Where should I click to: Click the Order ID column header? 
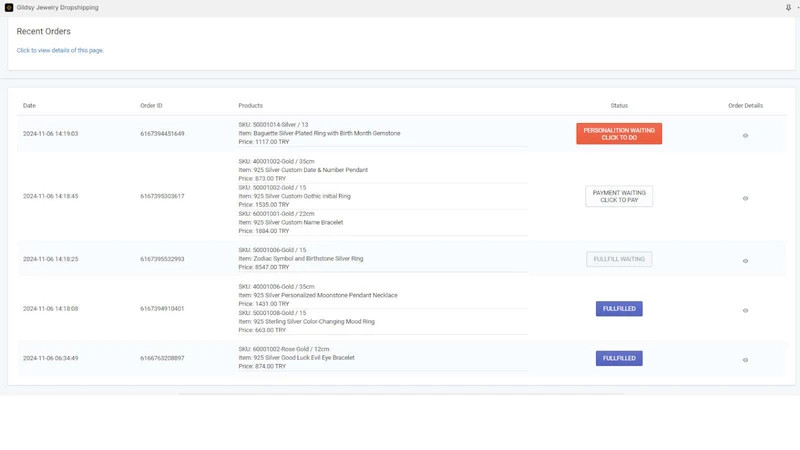tap(151, 106)
